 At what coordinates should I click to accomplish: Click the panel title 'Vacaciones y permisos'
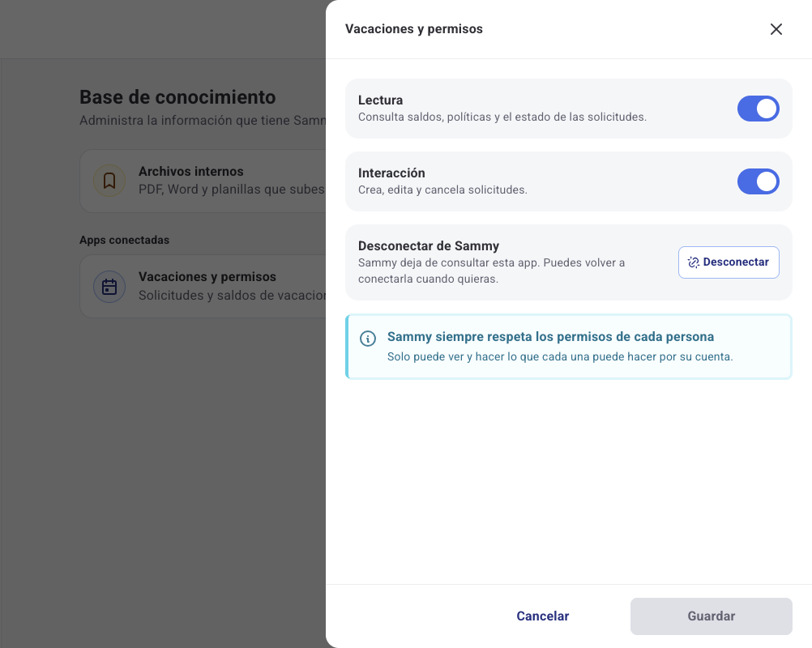click(414, 29)
